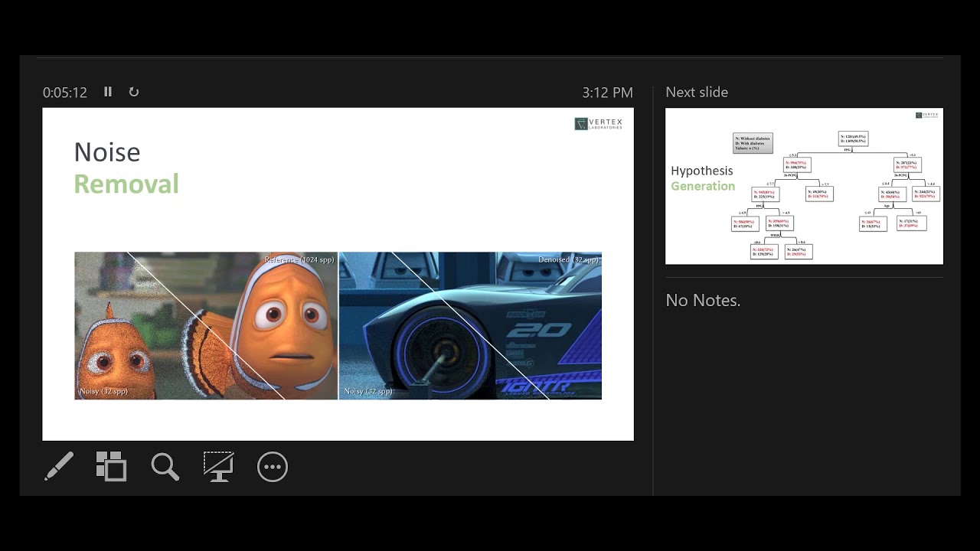
Task: Restart the presentation timer
Action: coord(134,92)
